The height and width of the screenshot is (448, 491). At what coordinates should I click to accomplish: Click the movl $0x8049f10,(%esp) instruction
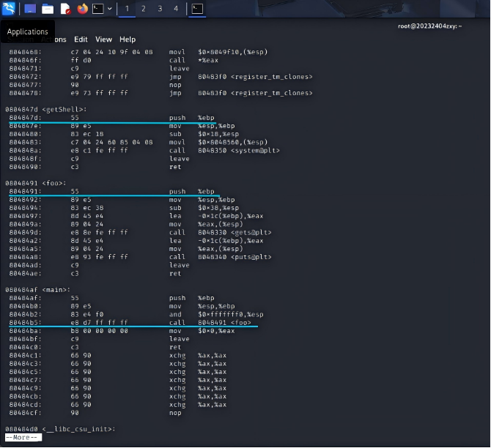218,52
